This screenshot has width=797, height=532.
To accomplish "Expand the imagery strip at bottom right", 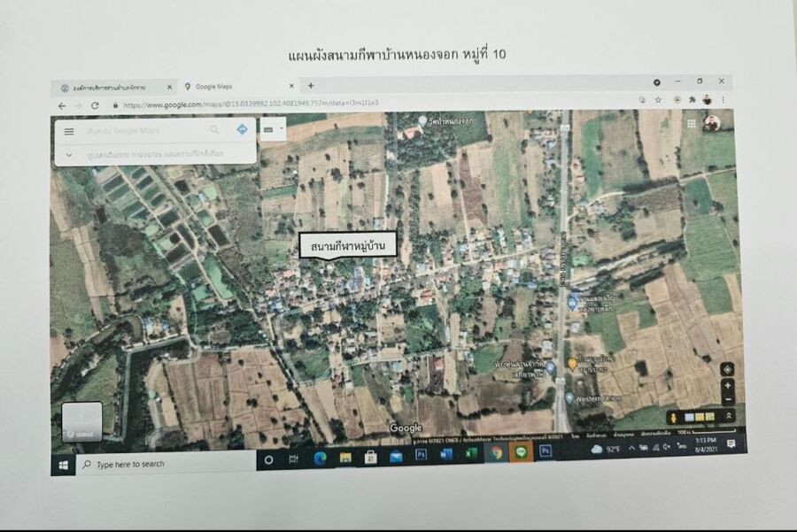I will (729, 415).
